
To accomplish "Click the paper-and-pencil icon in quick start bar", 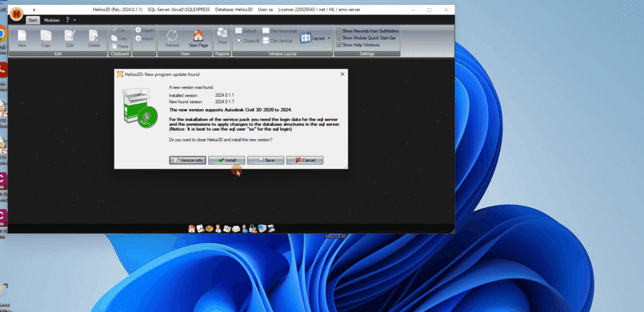I will click(201, 229).
